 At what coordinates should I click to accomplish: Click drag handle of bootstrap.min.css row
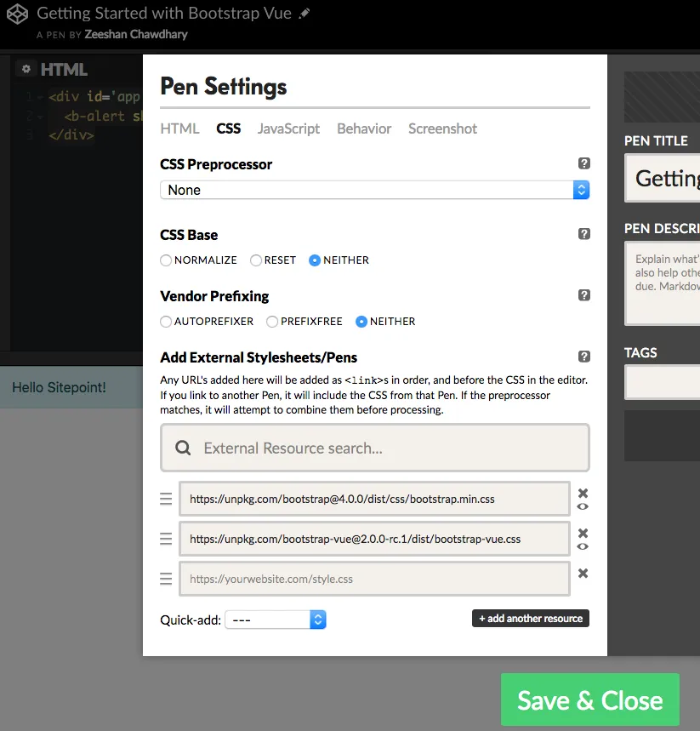tap(166, 499)
